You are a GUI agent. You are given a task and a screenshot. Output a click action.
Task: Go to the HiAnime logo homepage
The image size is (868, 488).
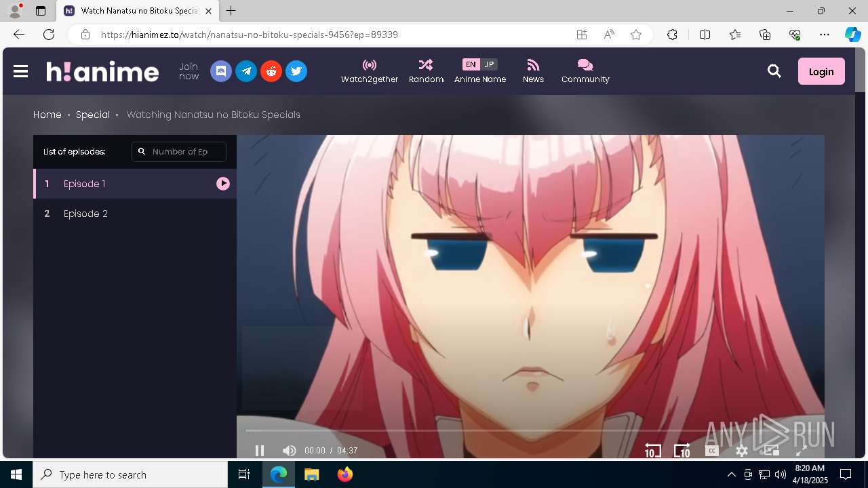102,71
